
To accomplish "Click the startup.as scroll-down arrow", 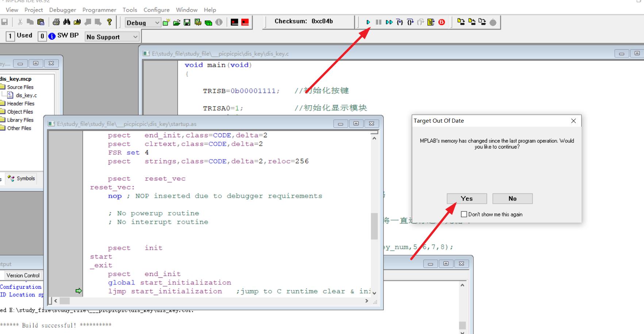I will (x=374, y=293).
